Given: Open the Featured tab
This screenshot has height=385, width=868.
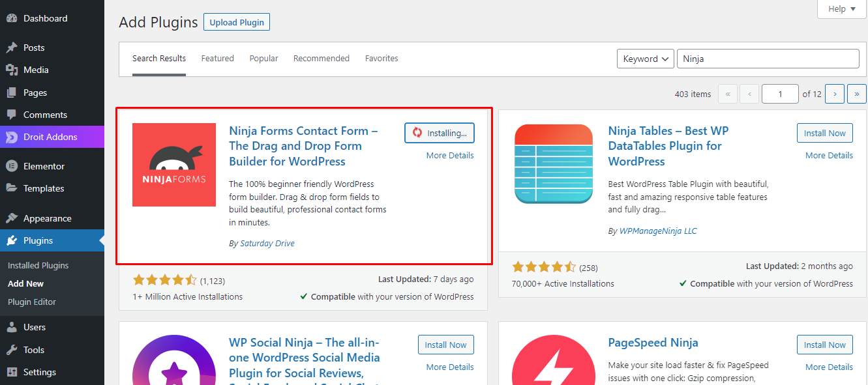Looking at the screenshot, I should click(217, 59).
